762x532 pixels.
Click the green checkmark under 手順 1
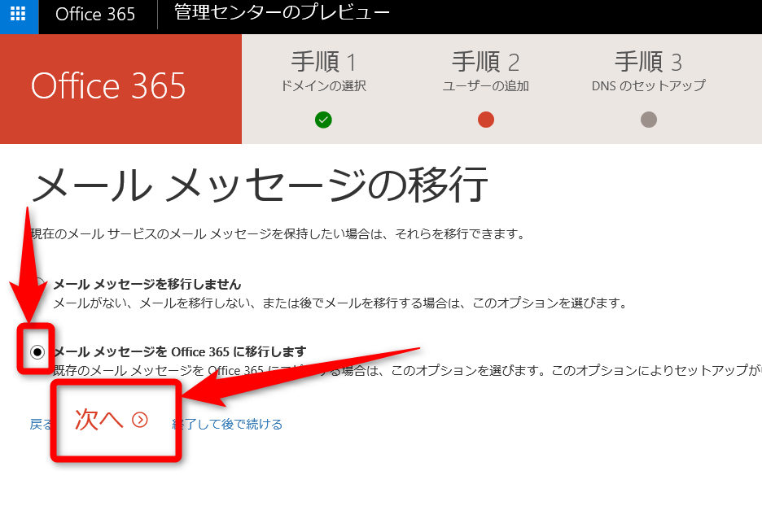[323, 120]
